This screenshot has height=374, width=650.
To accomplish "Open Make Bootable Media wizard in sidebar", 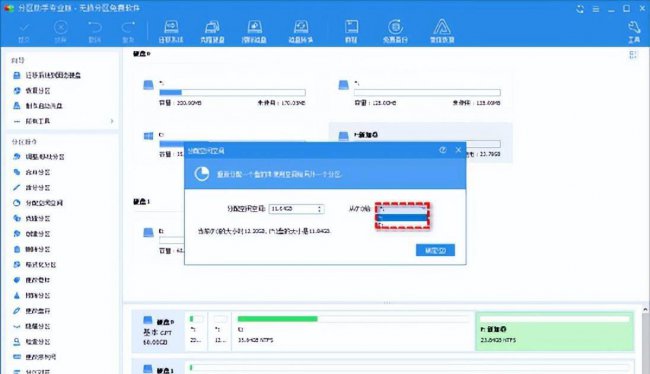I will click(x=38, y=106).
